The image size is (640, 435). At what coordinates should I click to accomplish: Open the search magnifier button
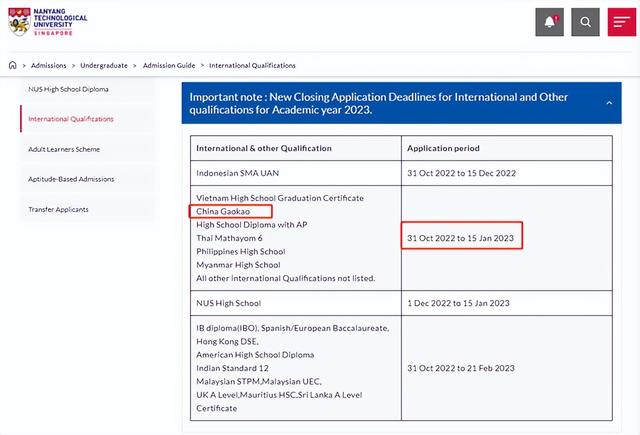point(586,21)
